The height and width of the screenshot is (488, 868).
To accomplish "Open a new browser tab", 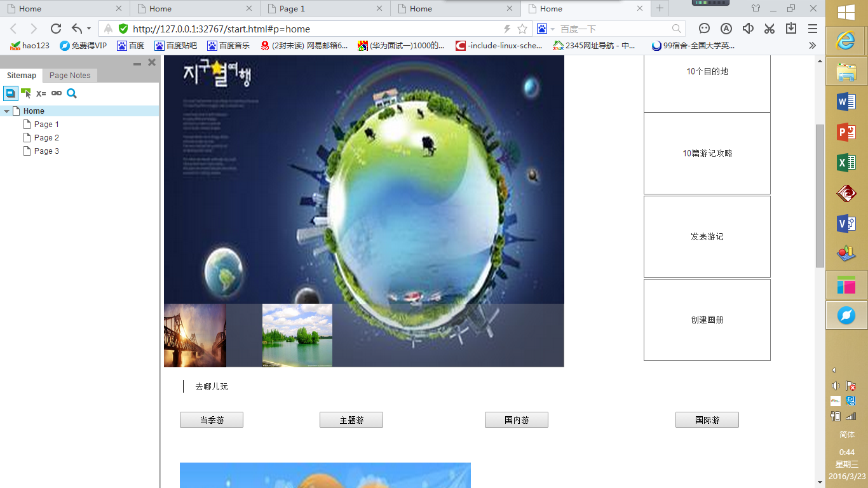I will tap(660, 8).
